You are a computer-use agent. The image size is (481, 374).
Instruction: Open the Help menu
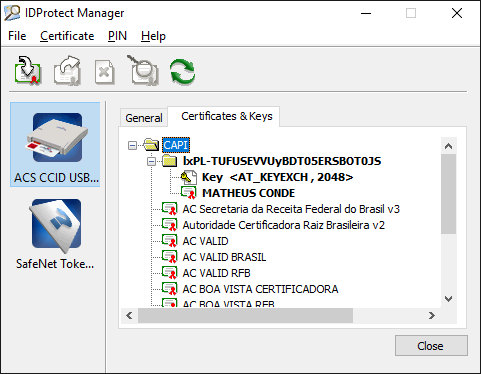153,36
